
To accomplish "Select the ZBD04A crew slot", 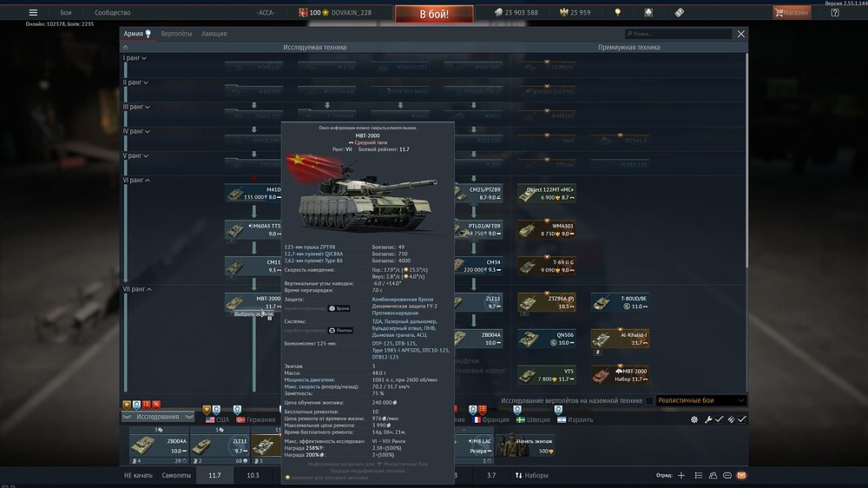I will pyautogui.click(x=159, y=445).
